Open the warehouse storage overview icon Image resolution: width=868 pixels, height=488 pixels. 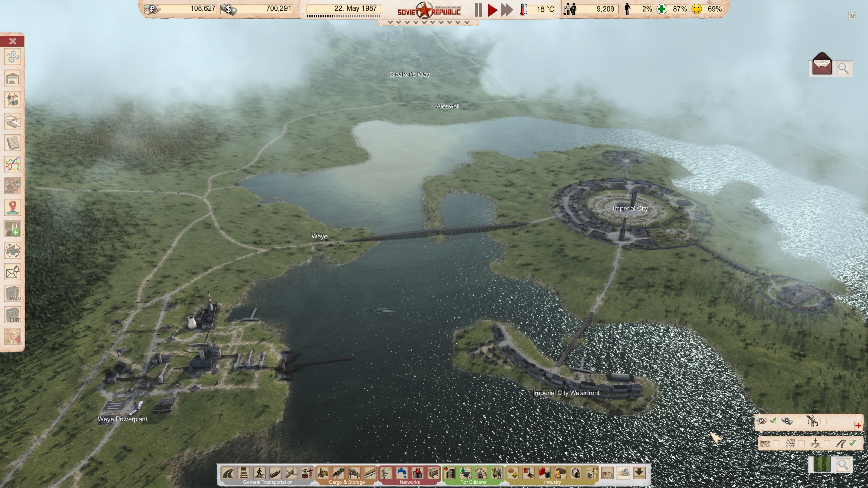[x=13, y=78]
